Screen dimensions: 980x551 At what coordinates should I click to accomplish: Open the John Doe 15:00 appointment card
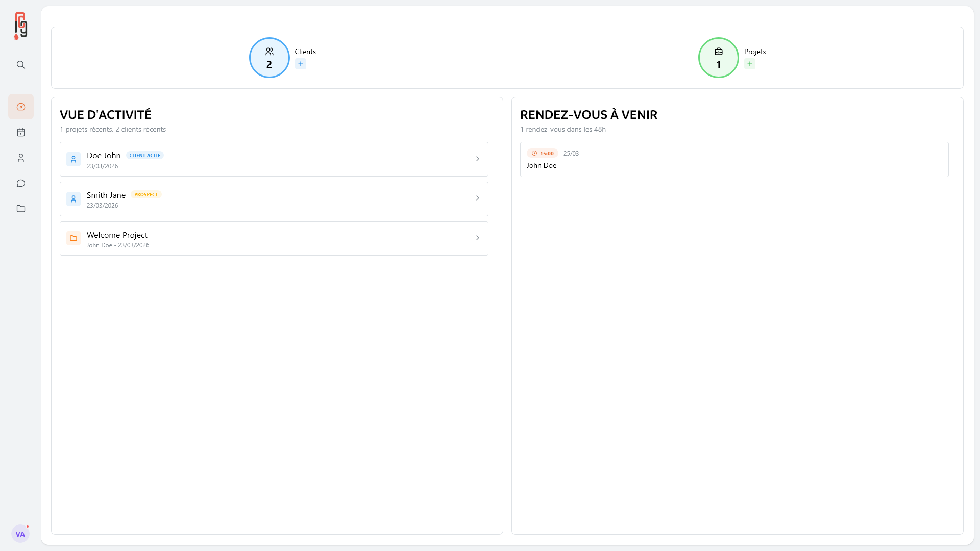tap(734, 160)
